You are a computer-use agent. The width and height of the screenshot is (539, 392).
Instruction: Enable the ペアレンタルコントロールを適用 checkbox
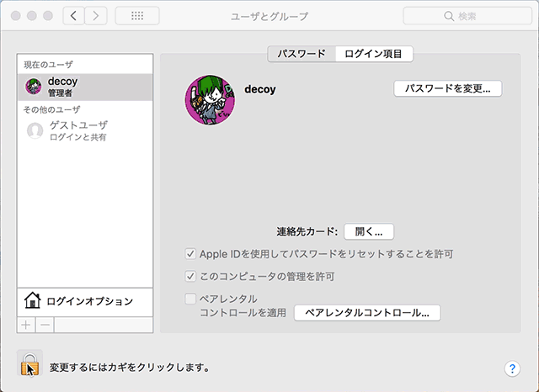(x=190, y=299)
